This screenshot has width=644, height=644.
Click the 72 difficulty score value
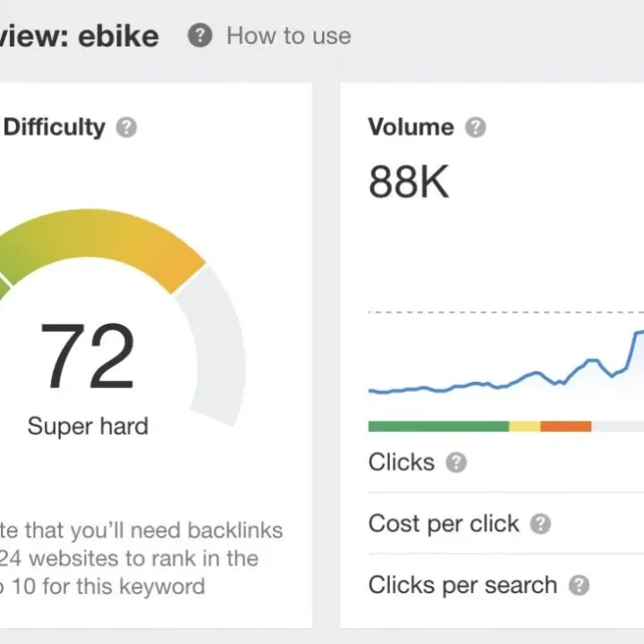(88, 356)
